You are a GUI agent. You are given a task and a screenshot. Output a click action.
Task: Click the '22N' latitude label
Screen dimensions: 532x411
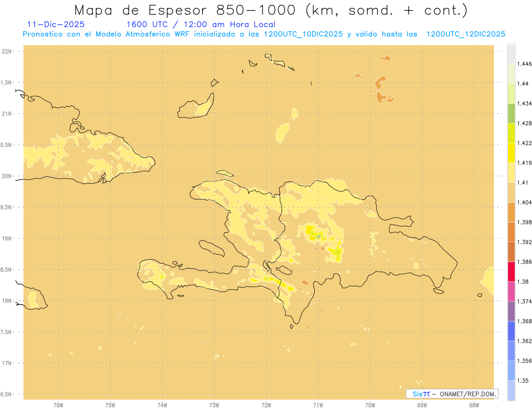[x=7, y=51]
